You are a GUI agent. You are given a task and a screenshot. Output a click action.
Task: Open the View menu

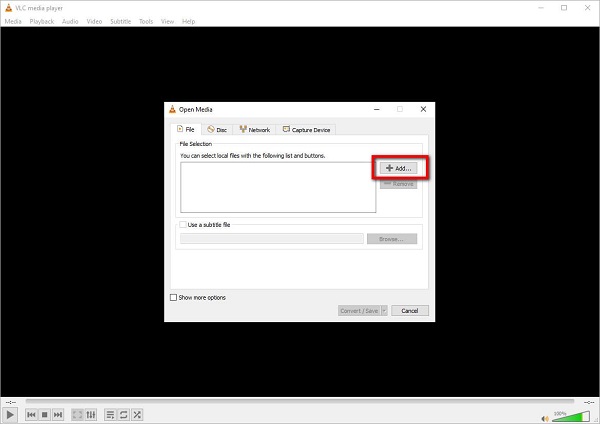(167, 21)
